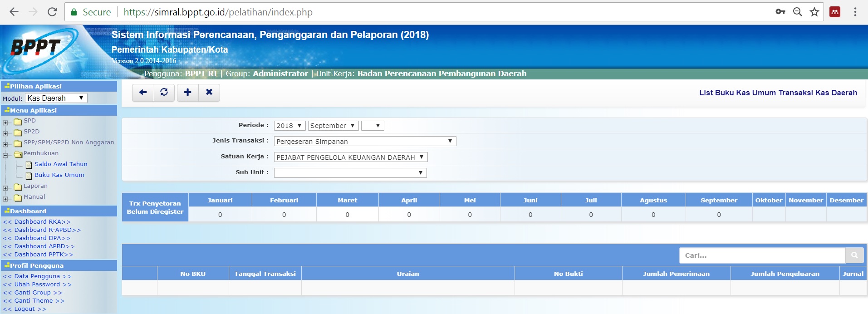
Task: Expand the Laporan tree node
Action: [x=5, y=188]
